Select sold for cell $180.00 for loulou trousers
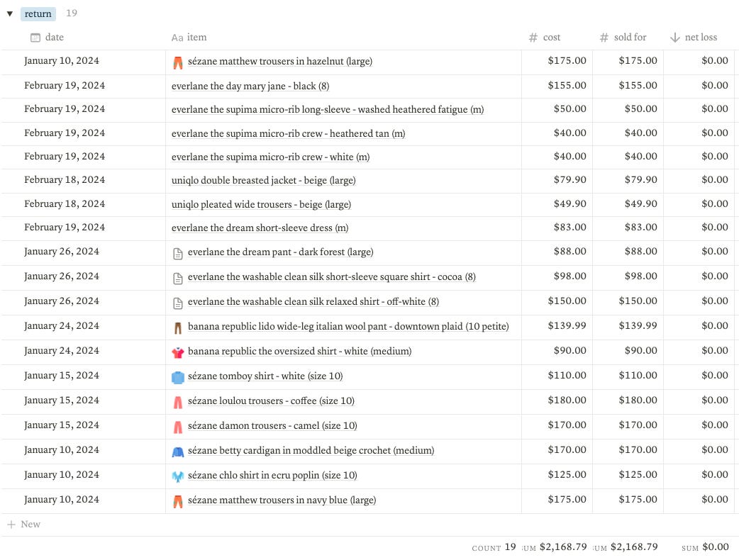The width and height of the screenshot is (739, 560). tap(628, 401)
